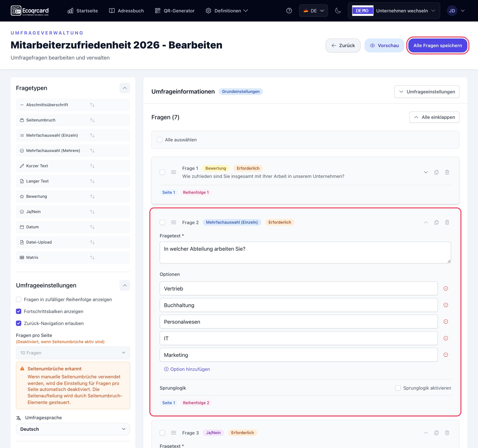Delete Frage 3 using the trash icon
Viewport: 478px width, 448px height.
point(447,433)
